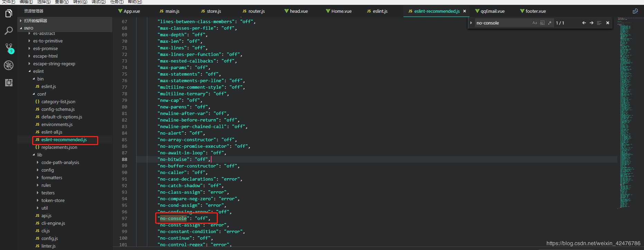644x250 pixels.
Task: Expand the code-path-analysis folder
Action: pyautogui.click(x=60, y=162)
